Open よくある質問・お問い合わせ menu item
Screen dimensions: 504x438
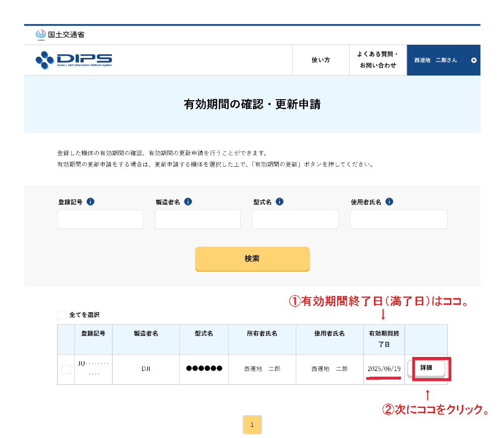pyautogui.click(x=378, y=60)
